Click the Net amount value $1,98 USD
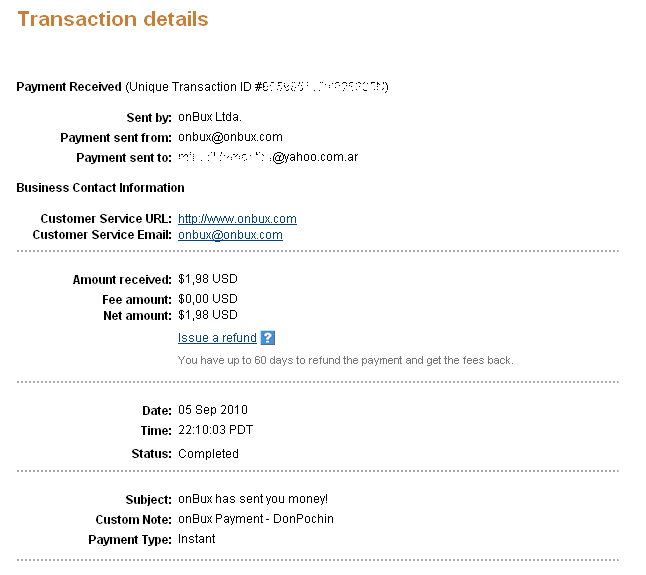This screenshot has width=646, height=575. (x=208, y=315)
